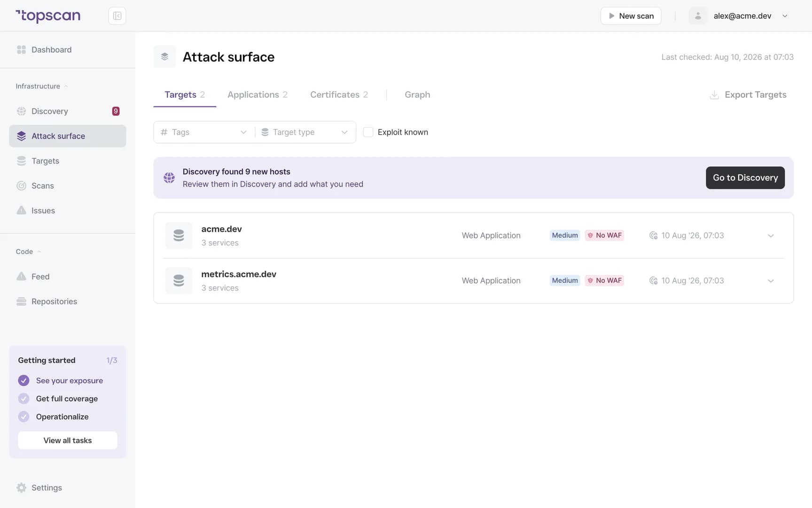
Task: Click the Get full coverage task check
Action: (x=23, y=398)
